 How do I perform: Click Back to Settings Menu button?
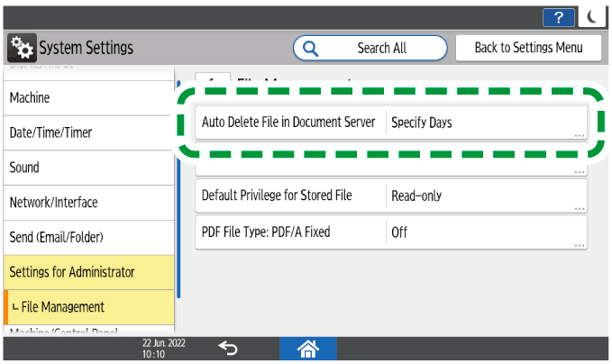pos(528,48)
